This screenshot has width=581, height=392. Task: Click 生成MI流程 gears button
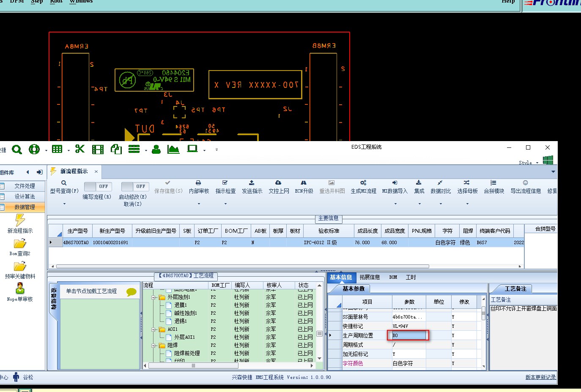coord(363,187)
